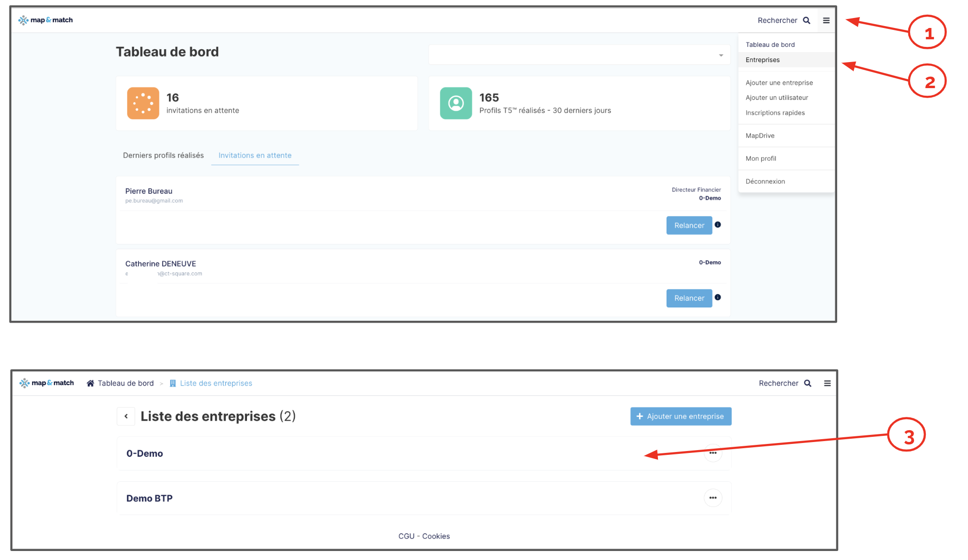
Task: Open MapDrive from the menu
Action: point(760,135)
